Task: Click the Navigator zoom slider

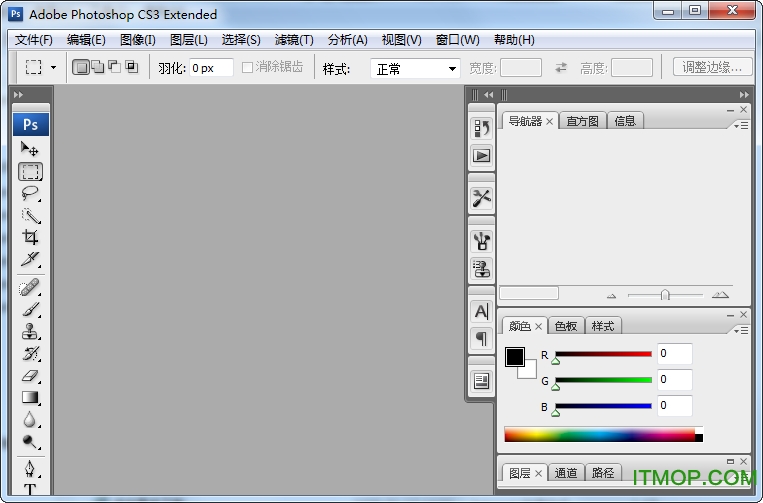Action: (x=665, y=295)
